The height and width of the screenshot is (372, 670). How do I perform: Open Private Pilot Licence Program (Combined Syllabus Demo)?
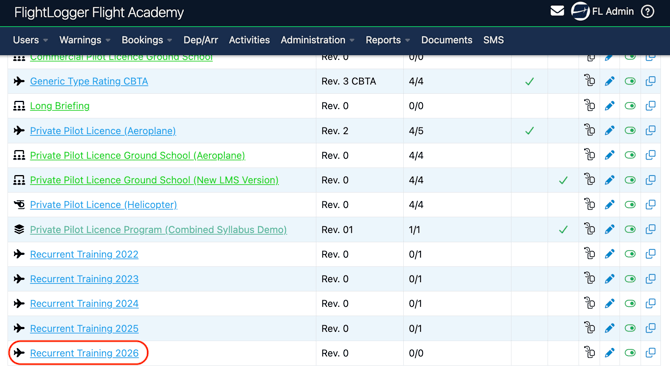[x=159, y=230]
